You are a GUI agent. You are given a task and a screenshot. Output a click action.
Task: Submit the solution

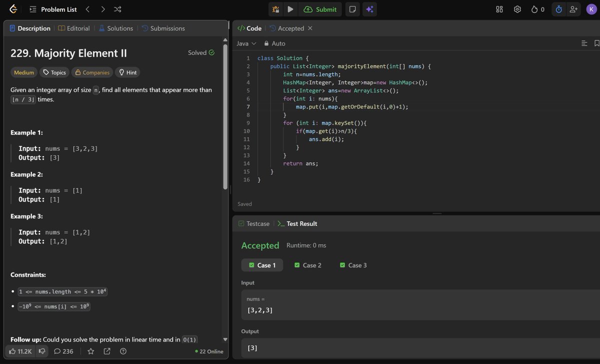[x=320, y=9]
